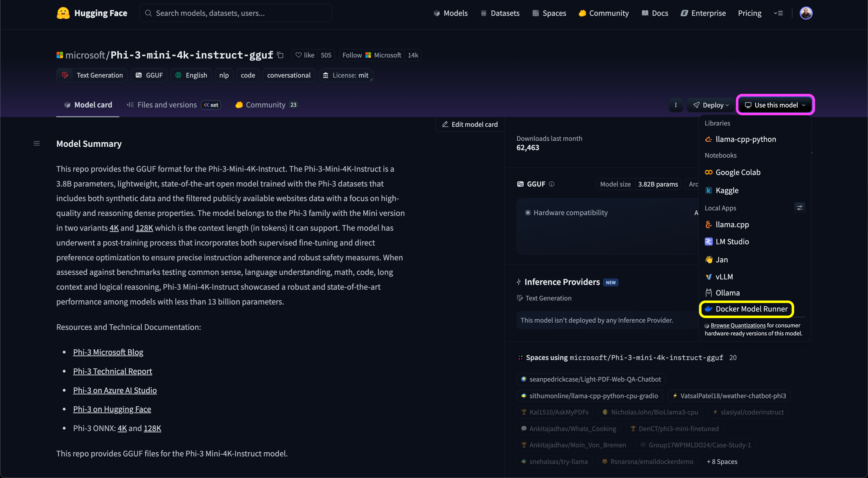Copy model name with the copy icon
Viewport: 868px width, 478px height.
(280, 55)
